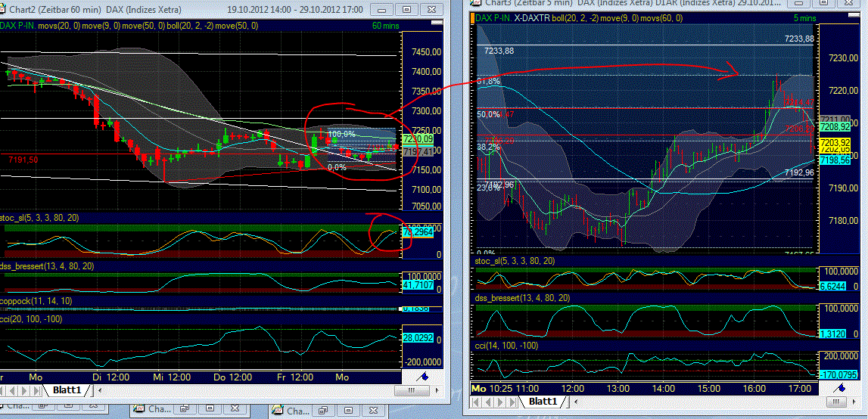868x419 pixels.
Task: Go to previous sheet in Chart2 tab navigation
Action: tap(12, 390)
